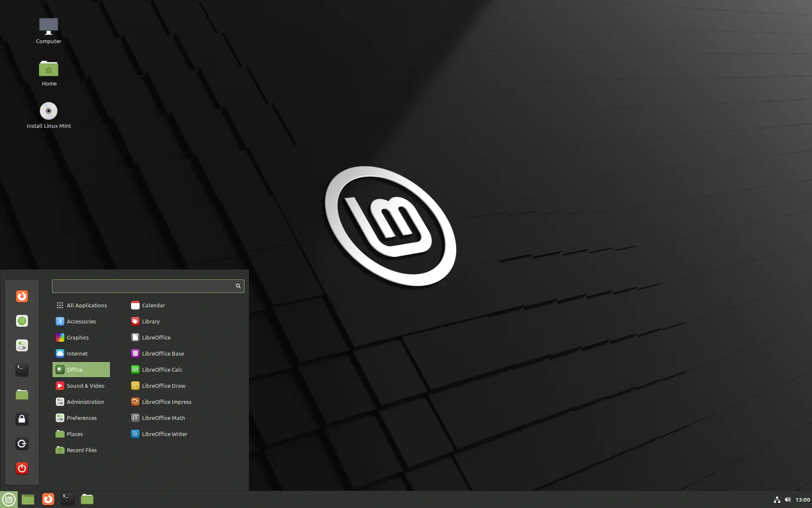Viewport: 812px width, 508px height.
Task: Click the system clock in taskbar
Action: point(802,499)
